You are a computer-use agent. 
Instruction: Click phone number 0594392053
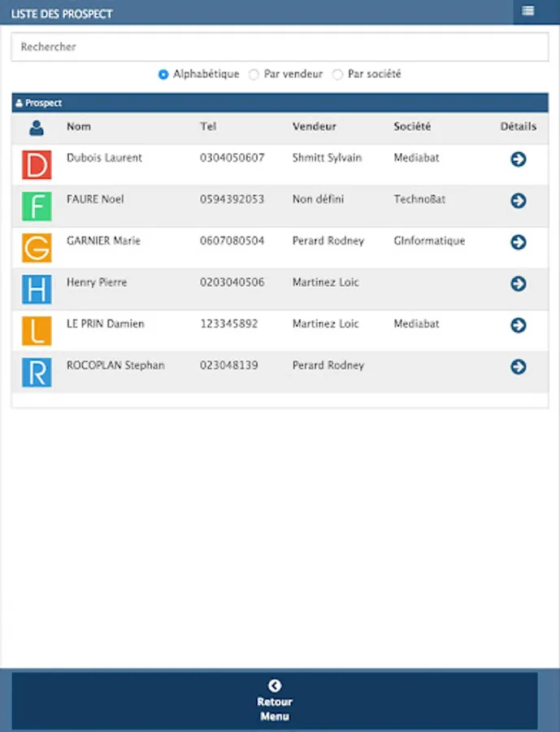(x=232, y=199)
